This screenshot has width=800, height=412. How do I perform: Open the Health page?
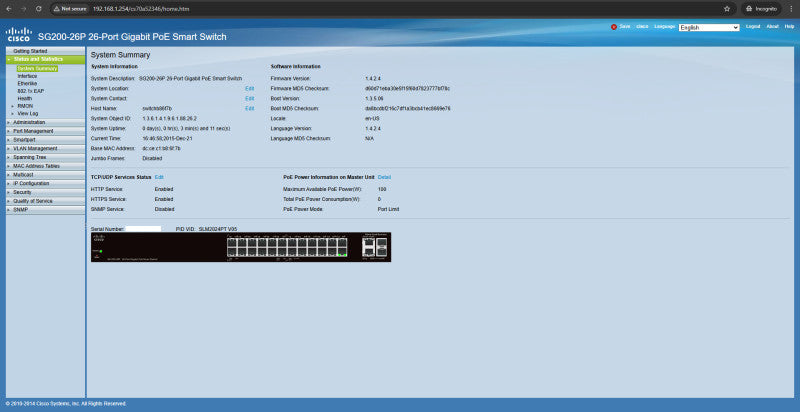click(x=24, y=98)
